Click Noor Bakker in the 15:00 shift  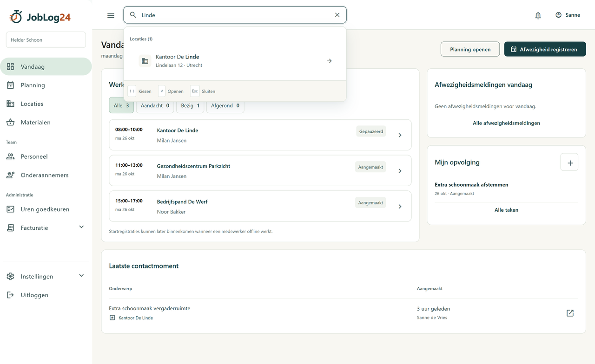(171, 212)
